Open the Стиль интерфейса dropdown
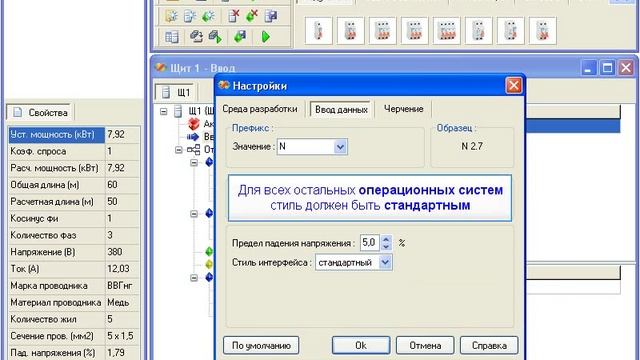640x360 pixels. point(385,262)
